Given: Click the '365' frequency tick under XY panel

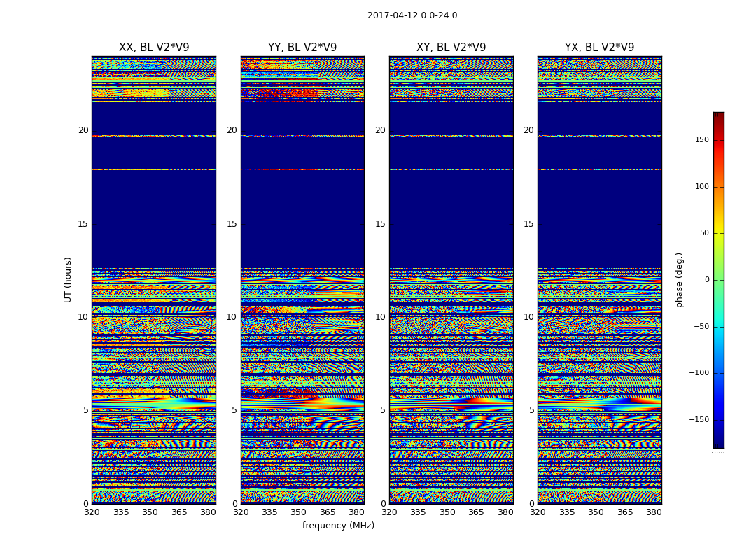Looking at the screenshot, I should (476, 512).
